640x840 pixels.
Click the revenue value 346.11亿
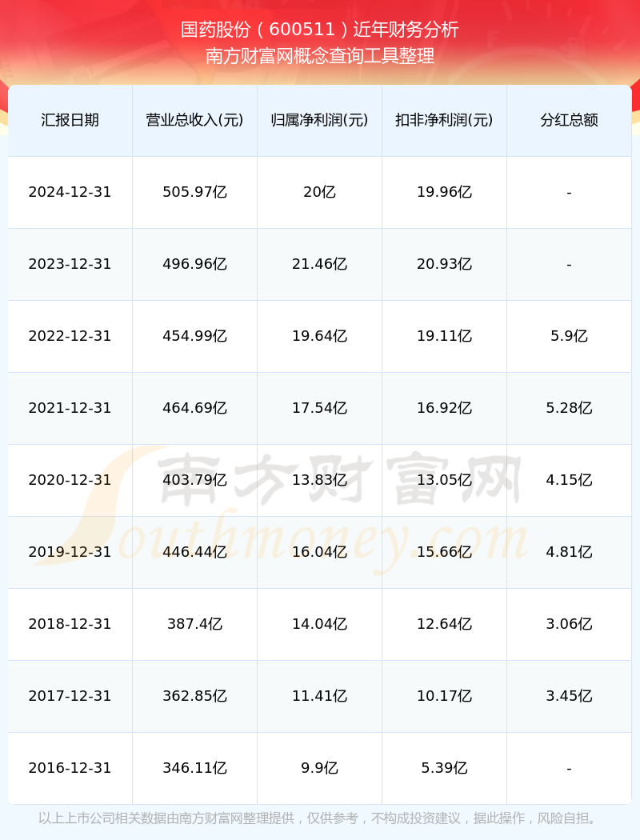point(195,768)
